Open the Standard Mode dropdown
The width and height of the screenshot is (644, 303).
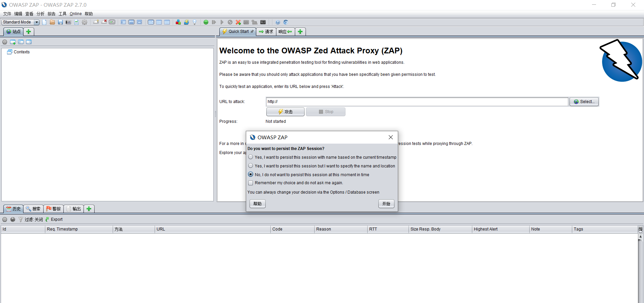point(20,22)
